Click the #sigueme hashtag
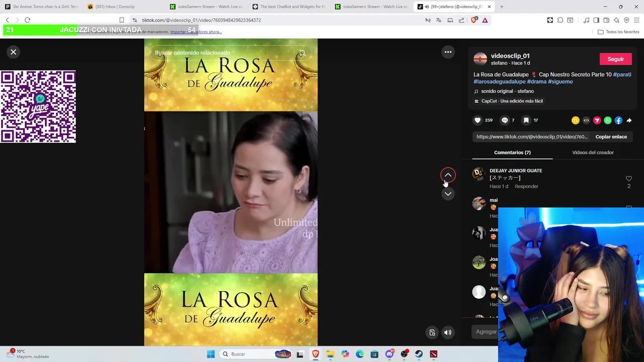This screenshot has width=644, height=362. [560, 81]
